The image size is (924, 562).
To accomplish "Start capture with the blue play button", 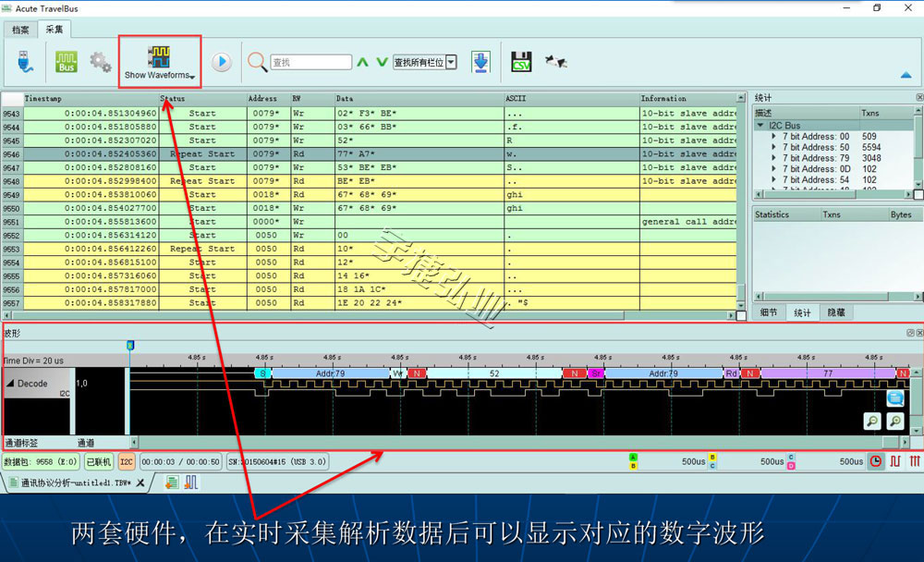I will (x=222, y=61).
